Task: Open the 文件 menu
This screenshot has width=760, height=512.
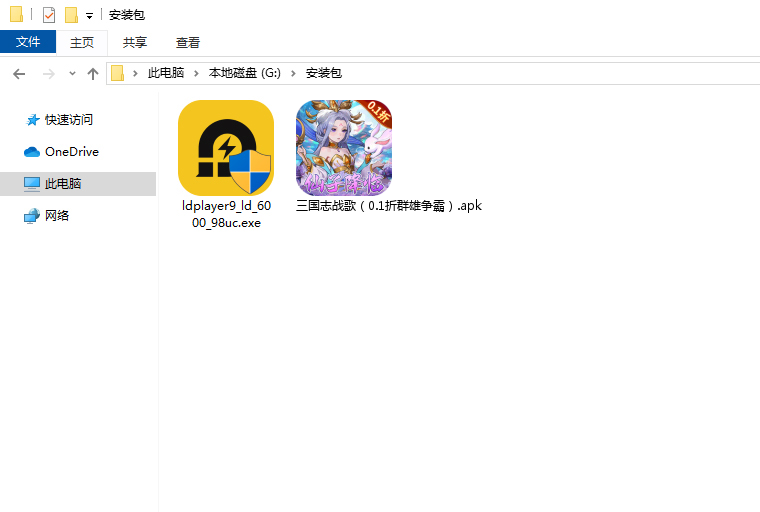Action: (28, 42)
